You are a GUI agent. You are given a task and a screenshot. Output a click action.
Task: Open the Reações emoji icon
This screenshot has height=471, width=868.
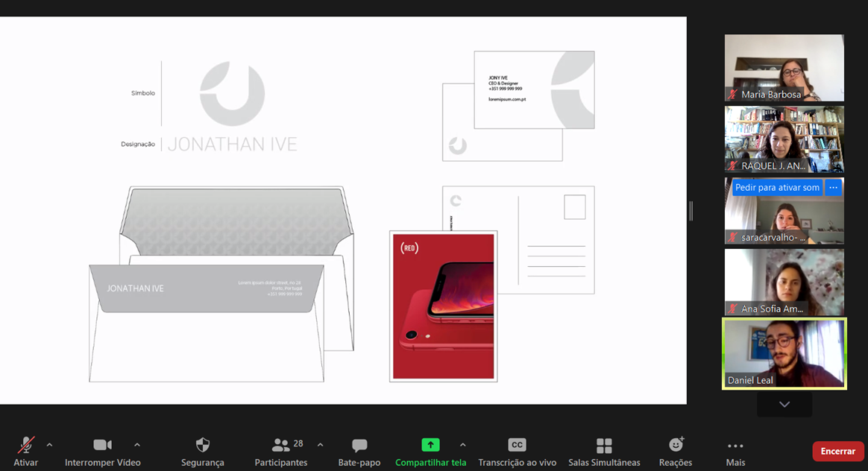pos(676,444)
